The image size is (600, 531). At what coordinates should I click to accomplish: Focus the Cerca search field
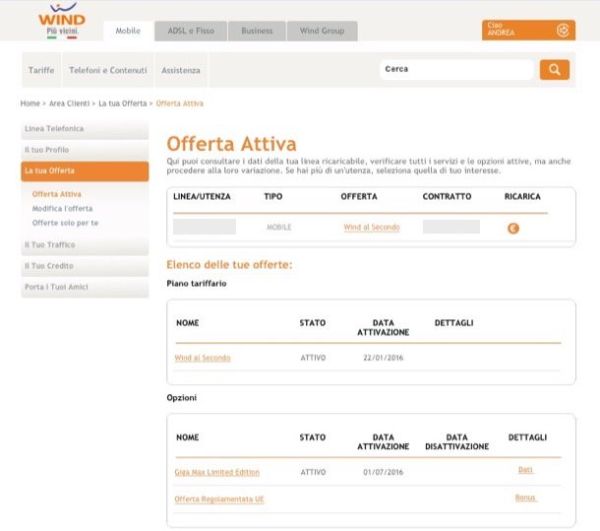pyautogui.click(x=457, y=69)
